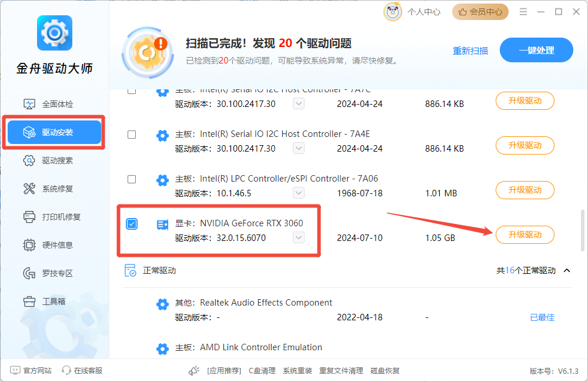Collapse the 正常驱动 section chevron
Screen dimensions: 588x382
pos(567,270)
